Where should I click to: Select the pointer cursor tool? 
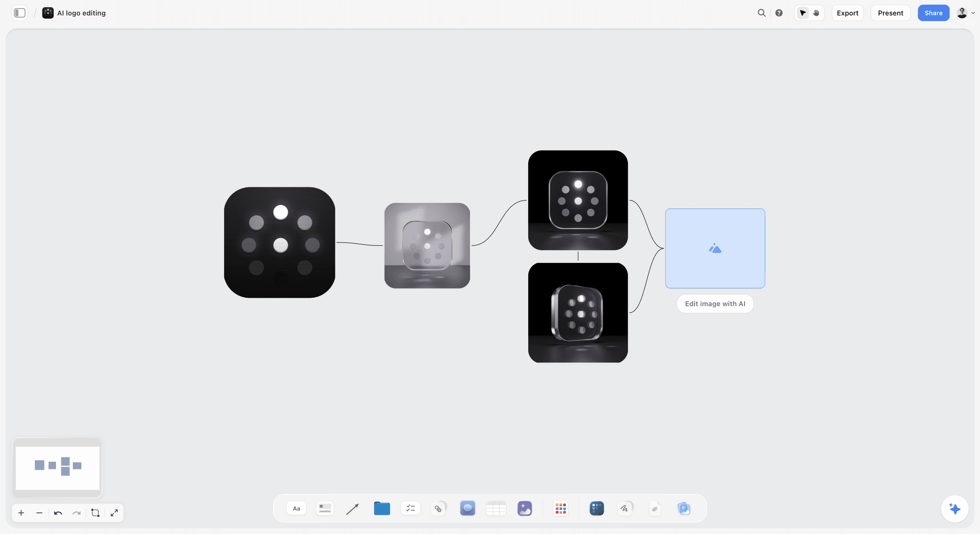[x=803, y=13]
